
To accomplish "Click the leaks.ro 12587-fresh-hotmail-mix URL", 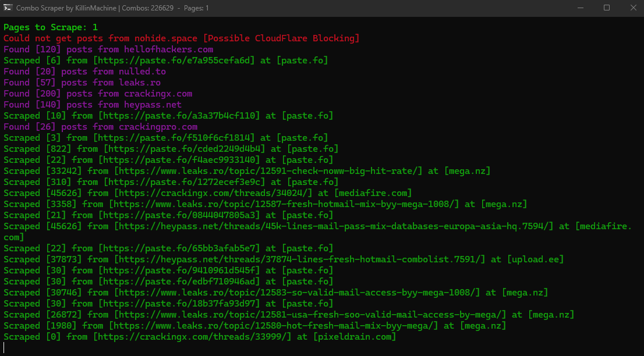I will tap(284, 204).
